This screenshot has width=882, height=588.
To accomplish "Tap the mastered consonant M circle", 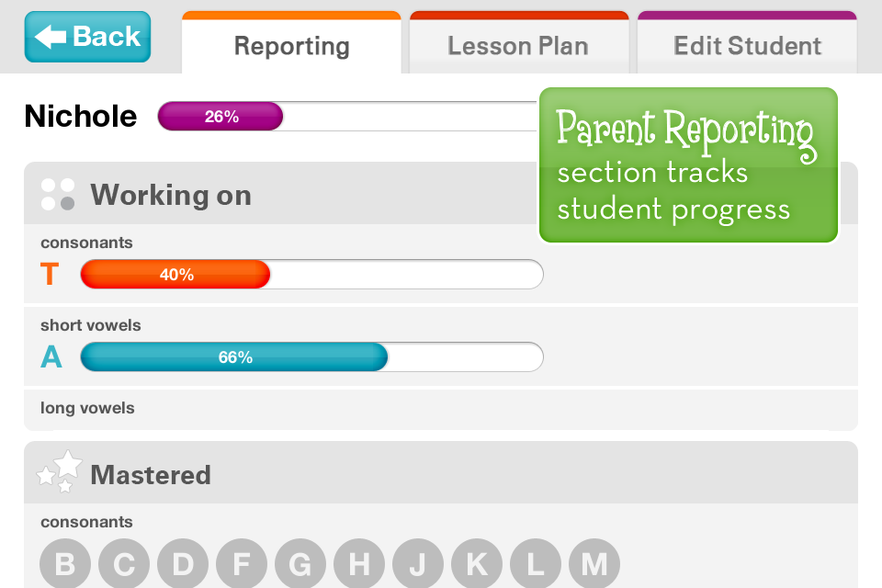I will click(594, 563).
